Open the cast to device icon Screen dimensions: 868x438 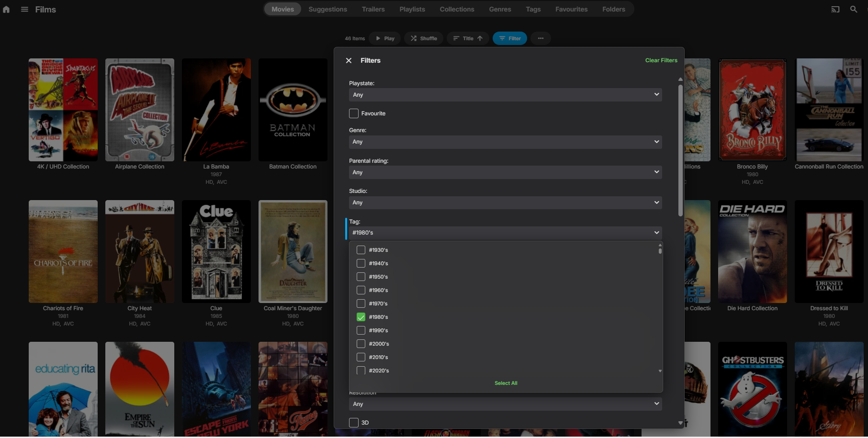(835, 9)
